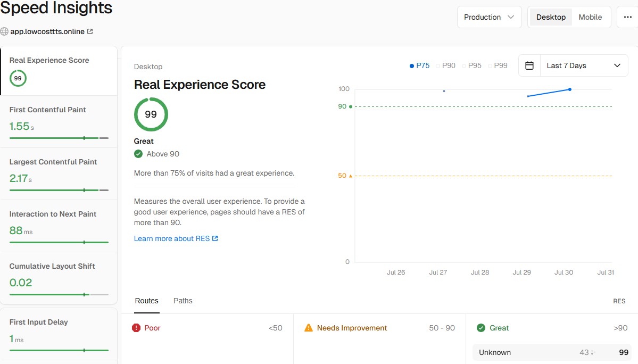Click the circular 99 score gauge in sidebar
Image resolution: width=638 pixels, height=364 pixels.
click(18, 78)
